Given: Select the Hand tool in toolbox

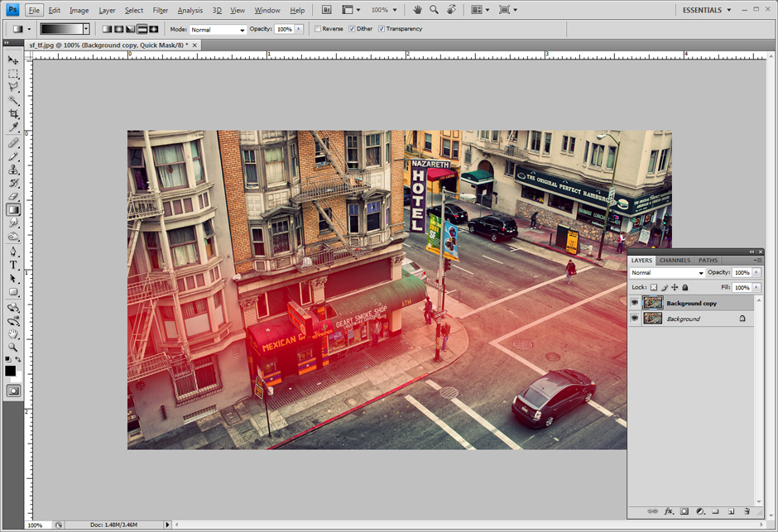Looking at the screenshot, I should point(13,334).
